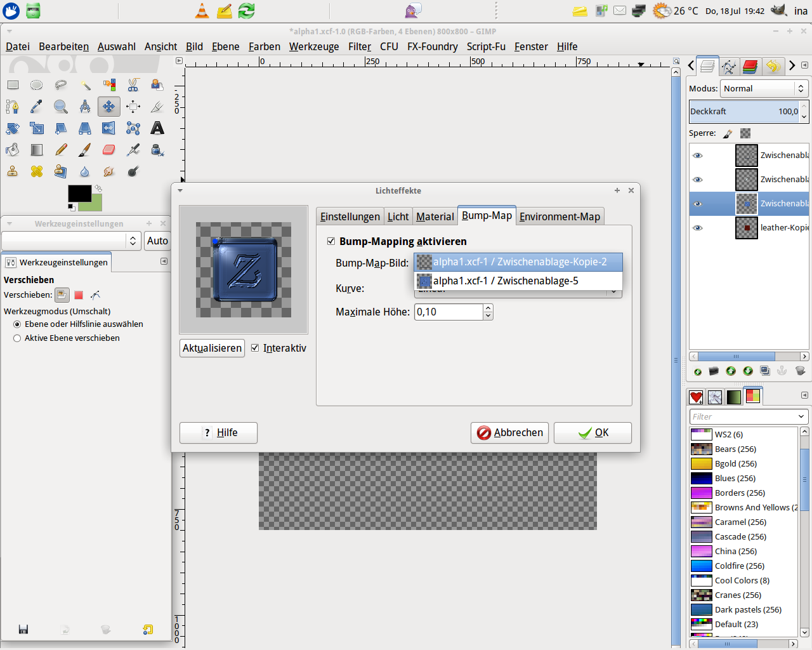
Task: Select the Text tool
Action: click(x=157, y=128)
